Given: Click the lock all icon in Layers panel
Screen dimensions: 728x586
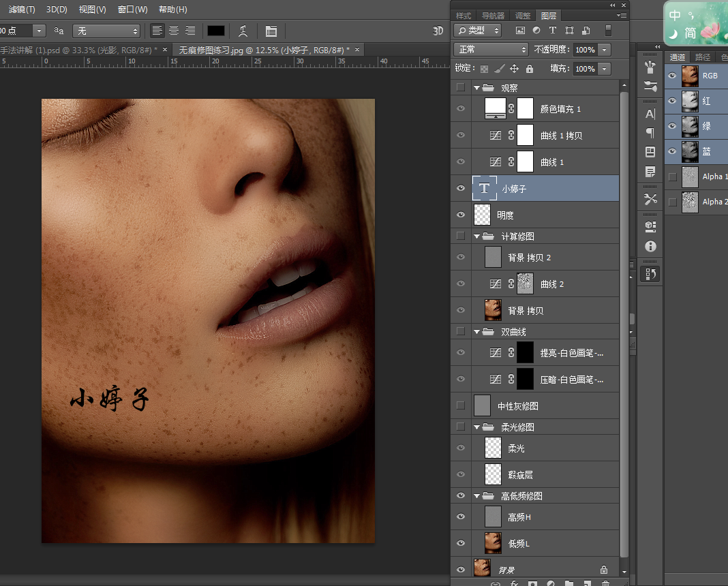Looking at the screenshot, I should 530,69.
